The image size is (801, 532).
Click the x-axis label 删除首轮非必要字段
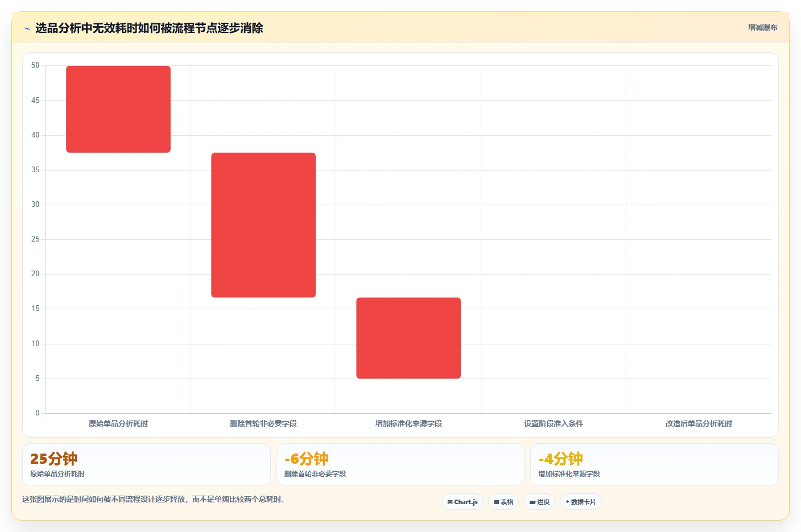point(263,423)
